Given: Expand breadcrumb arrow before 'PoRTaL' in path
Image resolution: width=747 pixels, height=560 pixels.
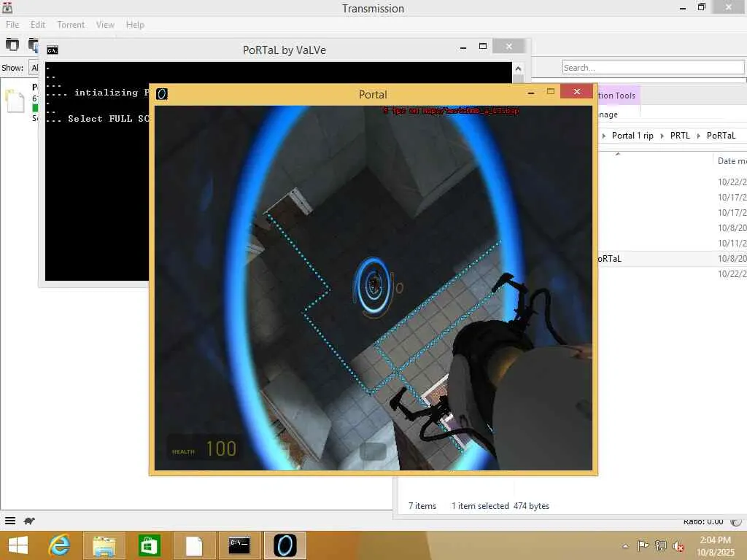Looking at the screenshot, I should 698,136.
